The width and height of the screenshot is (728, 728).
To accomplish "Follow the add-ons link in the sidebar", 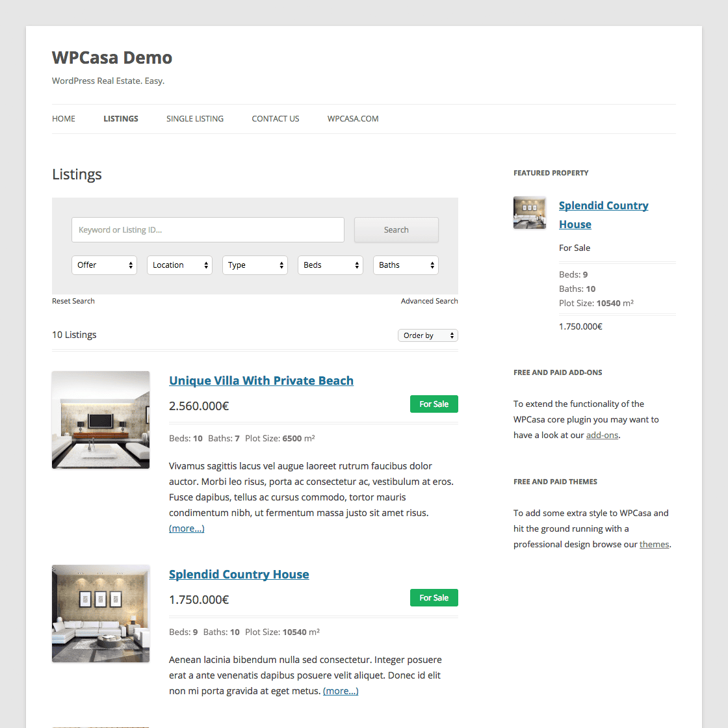I will [x=602, y=435].
